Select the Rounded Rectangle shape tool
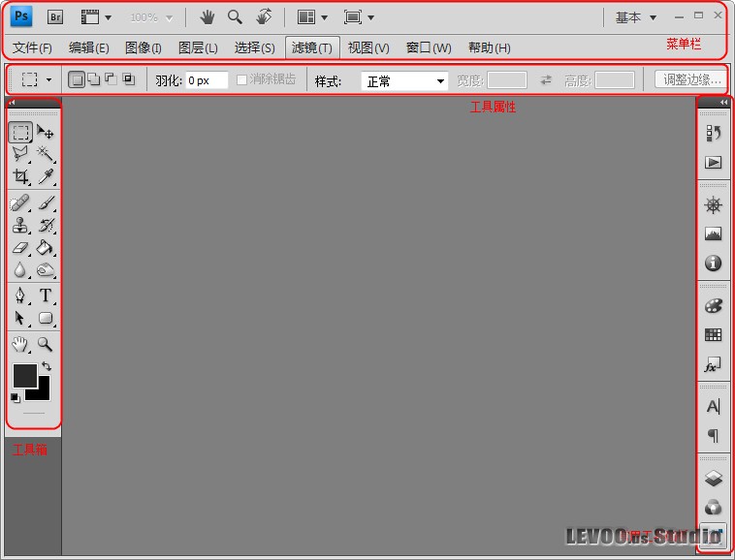 coord(46,318)
